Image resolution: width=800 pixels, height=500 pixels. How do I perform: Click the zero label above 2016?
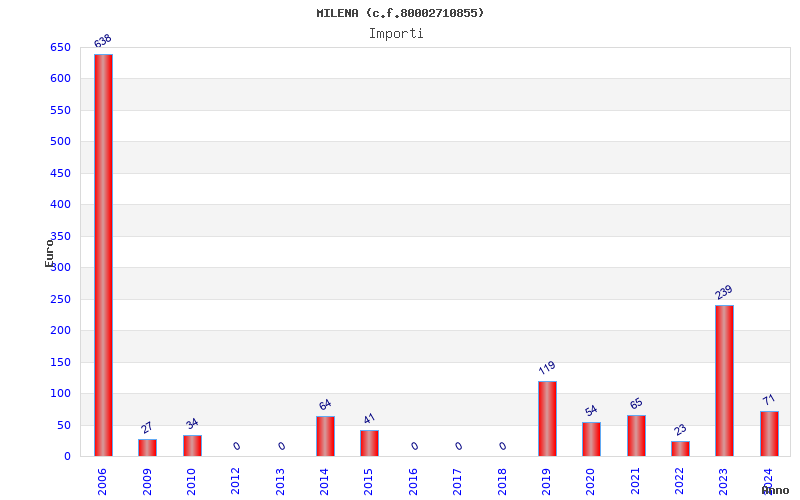click(x=414, y=446)
